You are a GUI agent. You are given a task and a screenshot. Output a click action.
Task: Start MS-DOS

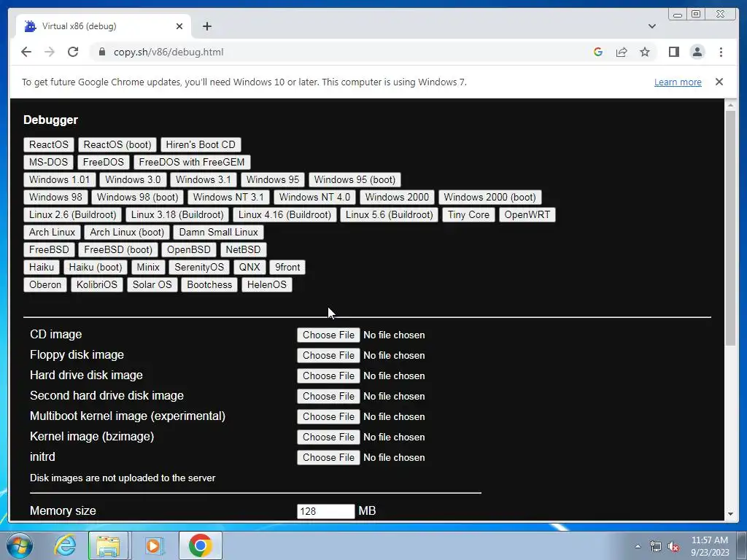[x=48, y=163]
